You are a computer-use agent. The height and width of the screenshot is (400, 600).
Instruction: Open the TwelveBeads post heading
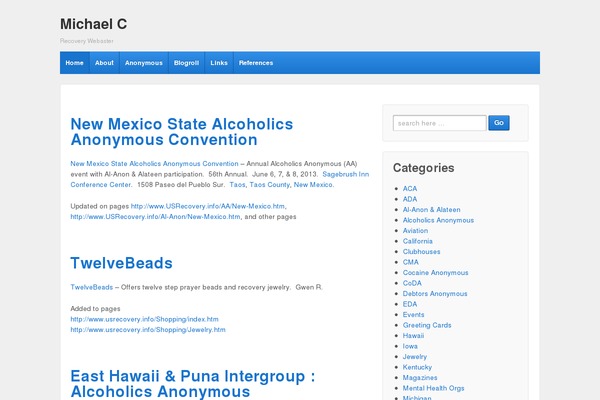point(121,263)
